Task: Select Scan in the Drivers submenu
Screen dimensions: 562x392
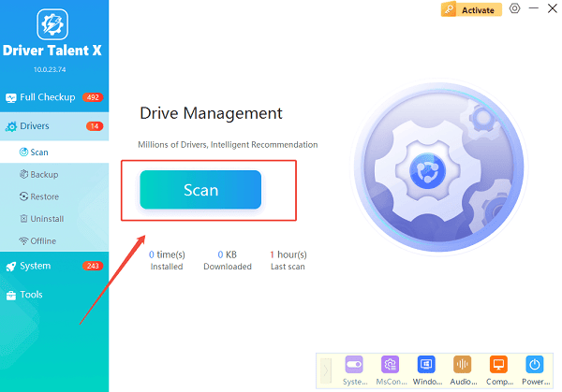Action: 54,152
